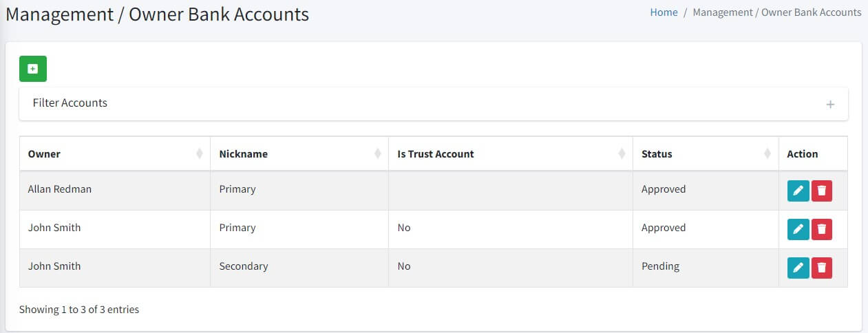This screenshot has height=333, width=868.
Task: Click the Pending status cell
Action: point(706,268)
